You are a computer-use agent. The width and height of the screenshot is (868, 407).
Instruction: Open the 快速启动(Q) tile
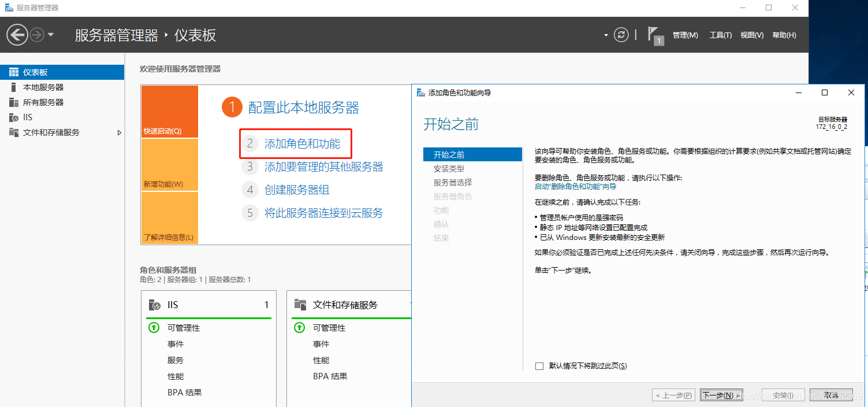pyautogui.click(x=170, y=112)
